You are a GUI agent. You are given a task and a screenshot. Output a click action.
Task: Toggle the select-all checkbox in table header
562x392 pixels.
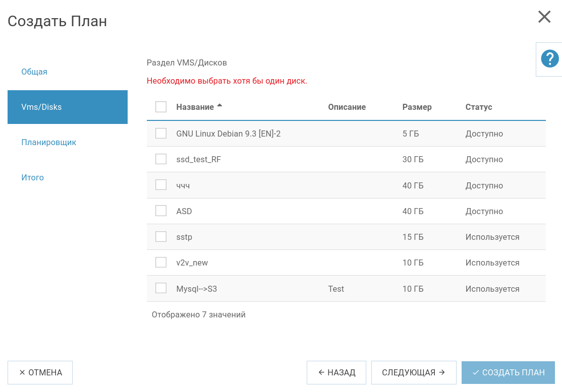click(161, 107)
